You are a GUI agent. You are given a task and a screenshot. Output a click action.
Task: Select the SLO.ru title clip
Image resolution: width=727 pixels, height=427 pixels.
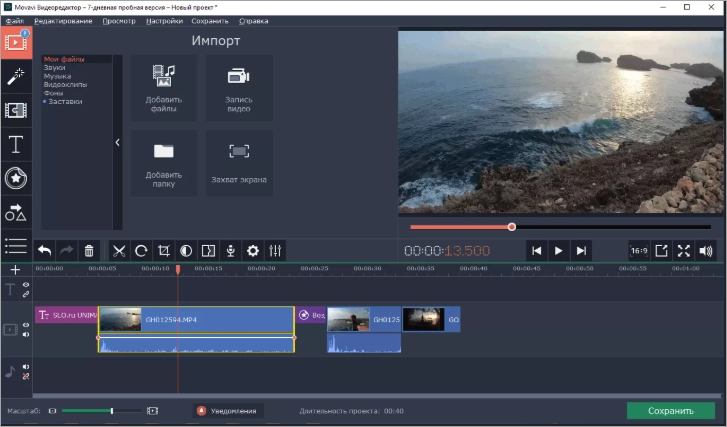[x=66, y=315]
